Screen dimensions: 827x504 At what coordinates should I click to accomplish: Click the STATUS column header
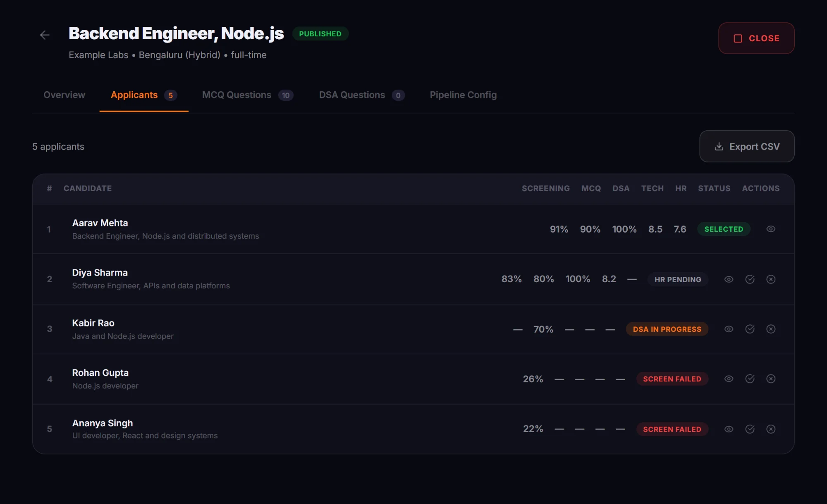coord(714,188)
